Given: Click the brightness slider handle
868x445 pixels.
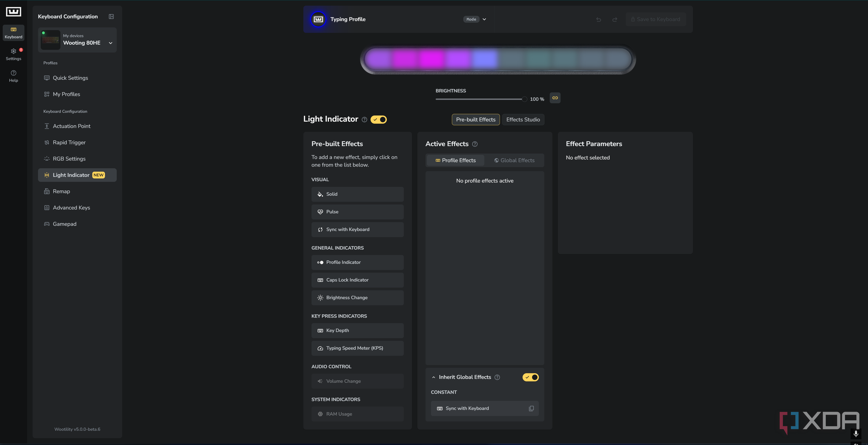Looking at the screenshot, I should click(x=524, y=99).
